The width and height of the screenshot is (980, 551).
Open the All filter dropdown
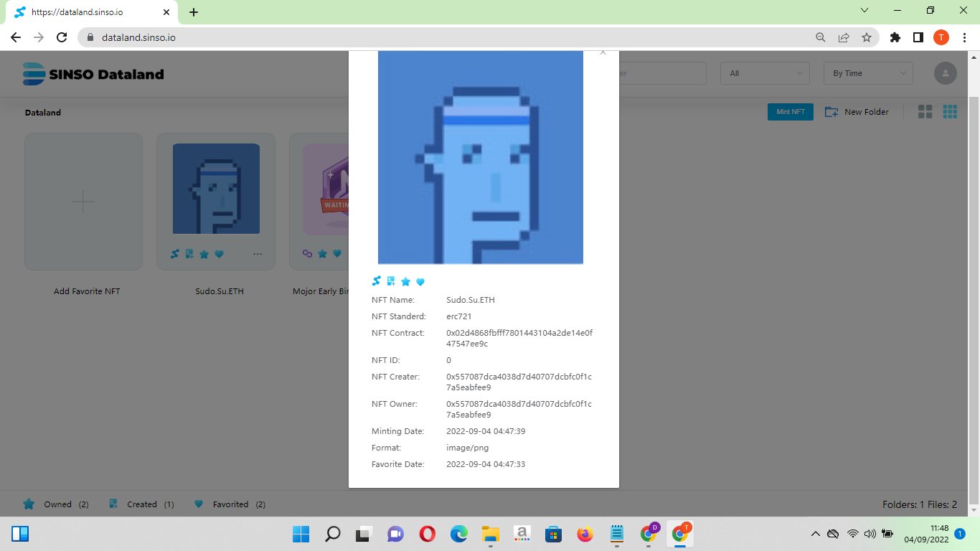coord(765,73)
